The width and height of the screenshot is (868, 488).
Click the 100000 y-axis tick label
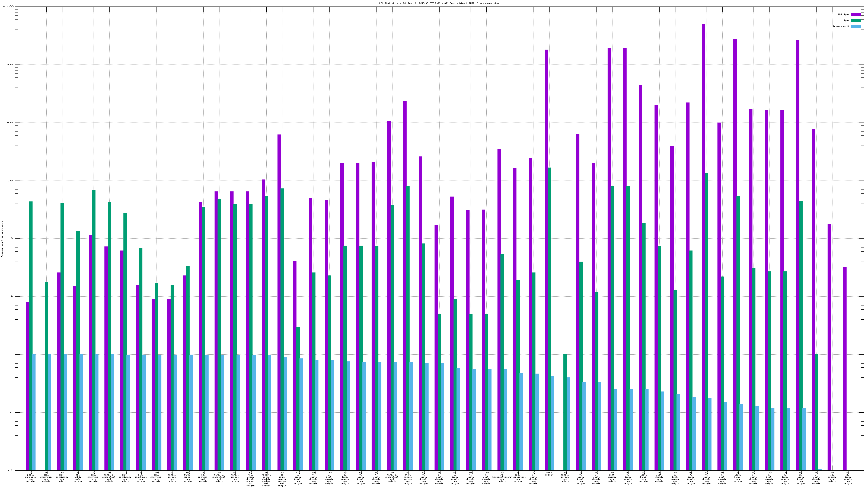[10, 65]
